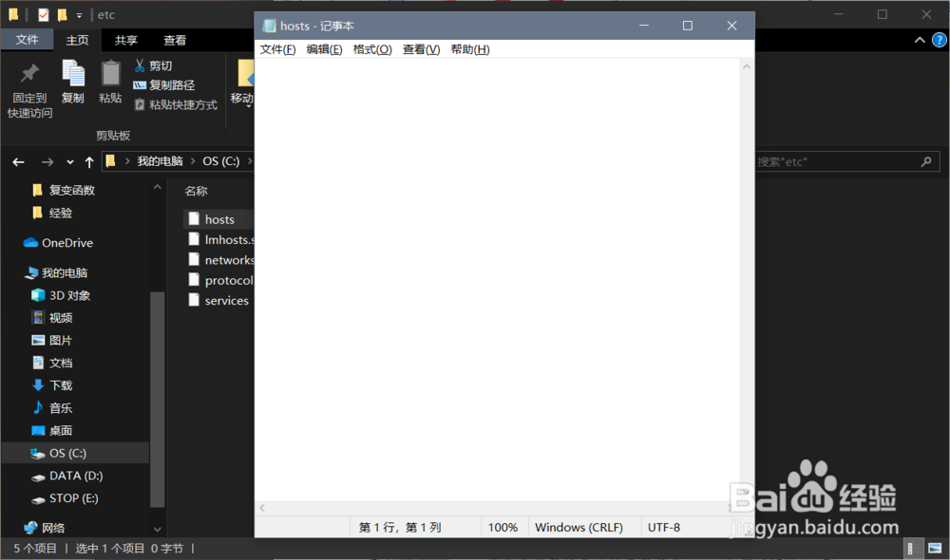Select the networks file in list
The height and width of the screenshot is (560, 950).
220,260
